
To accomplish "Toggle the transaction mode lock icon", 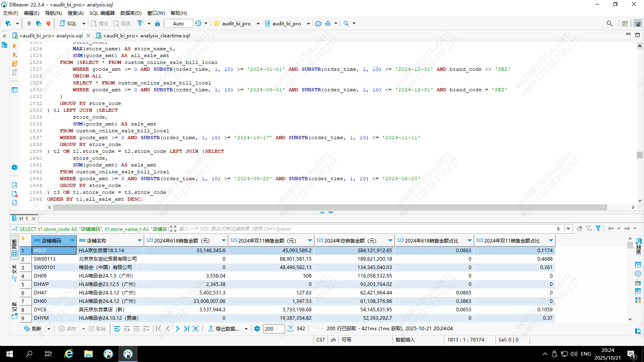I will tap(157, 23).
